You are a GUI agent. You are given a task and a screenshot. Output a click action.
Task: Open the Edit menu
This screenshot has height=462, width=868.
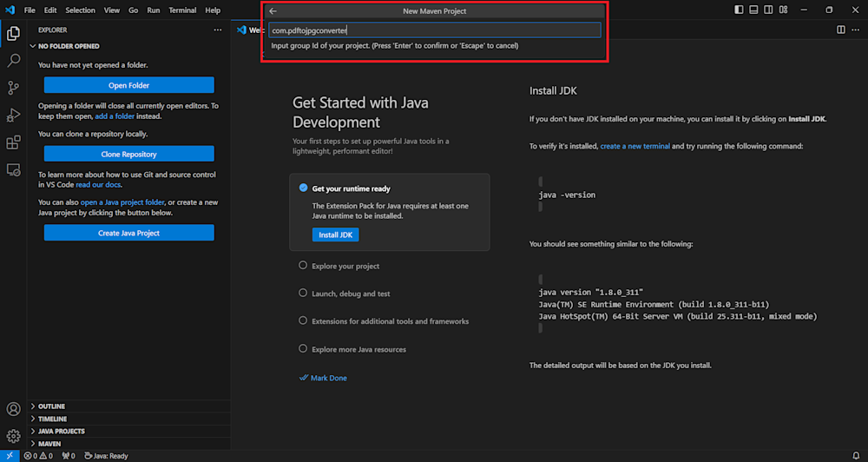coord(50,10)
